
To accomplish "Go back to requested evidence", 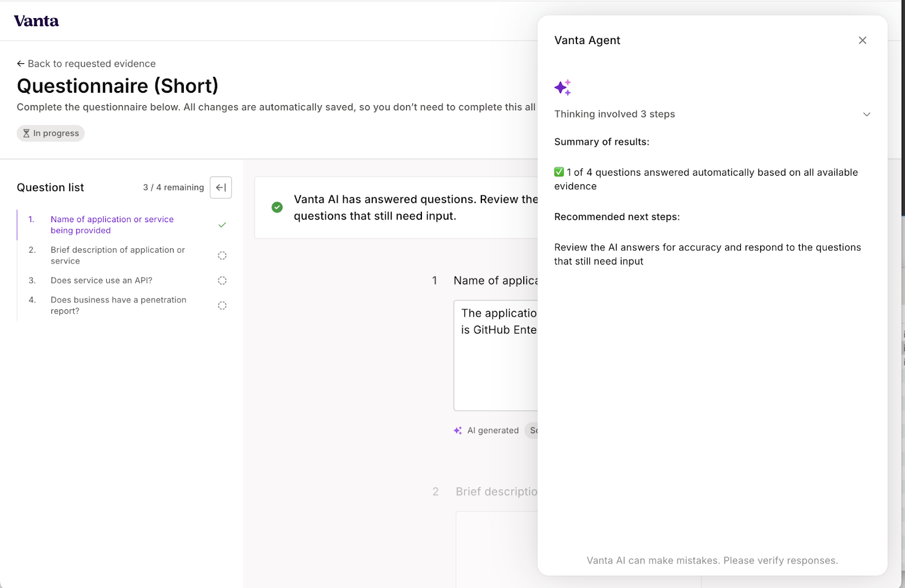I will [86, 64].
